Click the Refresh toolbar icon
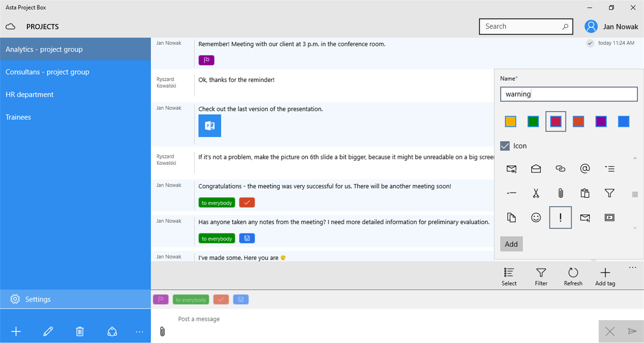This screenshot has width=644, height=343. pyautogui.click(x=573, y=276)
